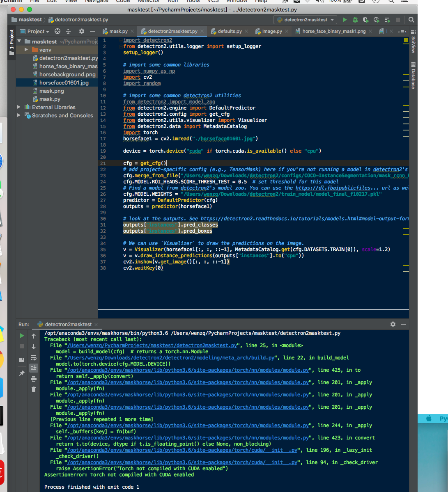
Task: Open concurrency diagram run icon in toolbar
Action: pyautogui.click(x=387, y=20)
